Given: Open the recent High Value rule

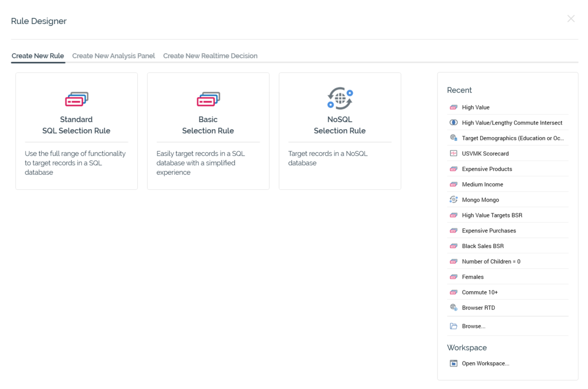Looking at the screenshot, I should (476, 108).
